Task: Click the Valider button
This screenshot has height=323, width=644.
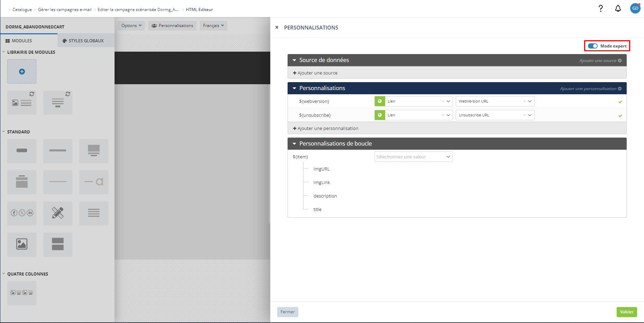Action: pos(627,312)
